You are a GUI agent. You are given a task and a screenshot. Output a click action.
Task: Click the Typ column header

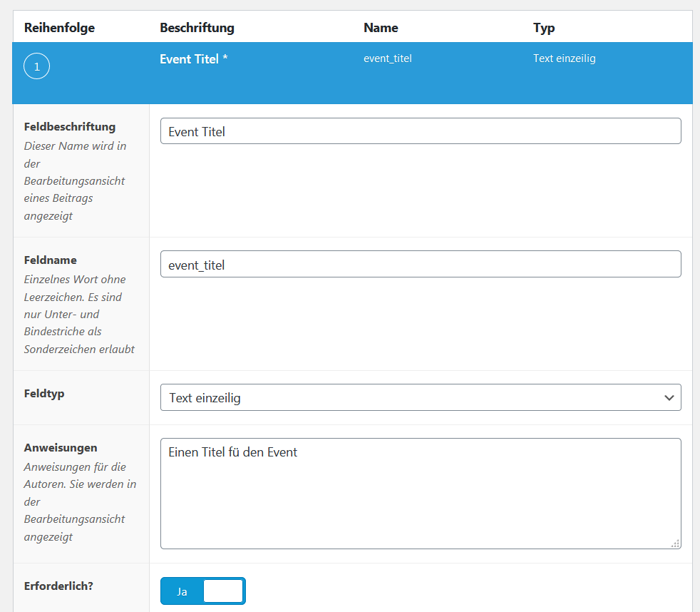[x=544, y=27]
